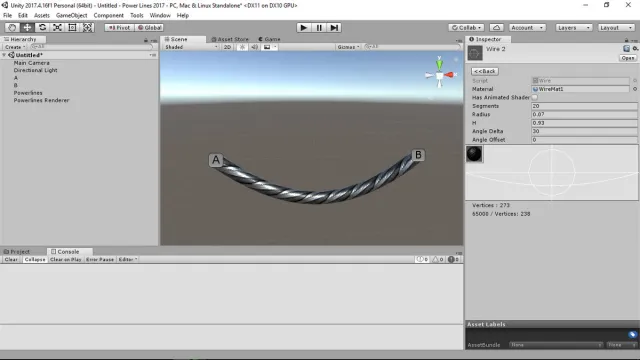Toggle Console Collapse option
Image resolution: width=640 pixels, height=360 pixels.
pos(35,260)
